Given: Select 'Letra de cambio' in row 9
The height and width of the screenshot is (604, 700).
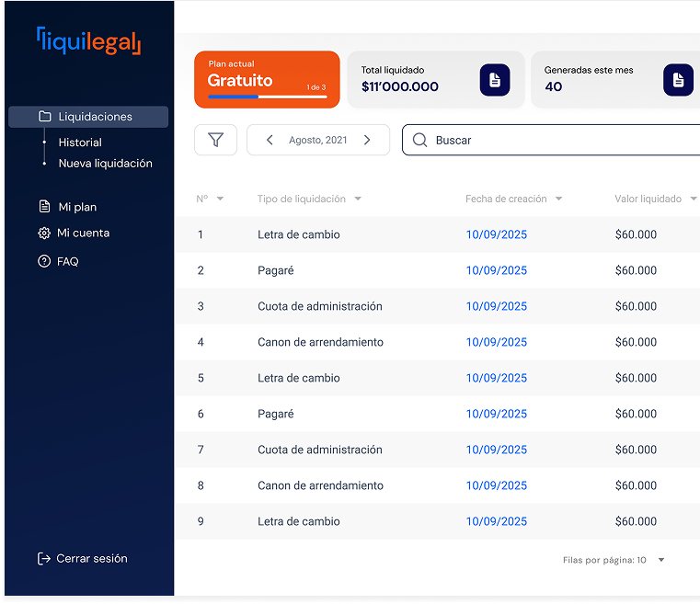Looking at the screenshot, I should 299,521.
